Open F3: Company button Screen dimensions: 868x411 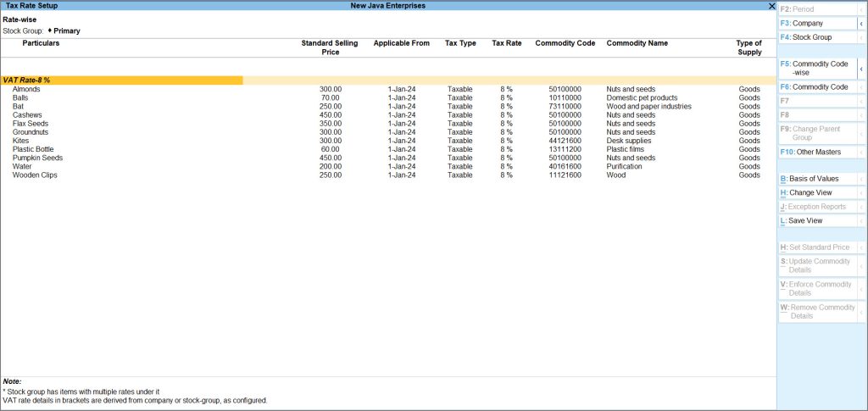pyautogui.click(x=818, y=24)
